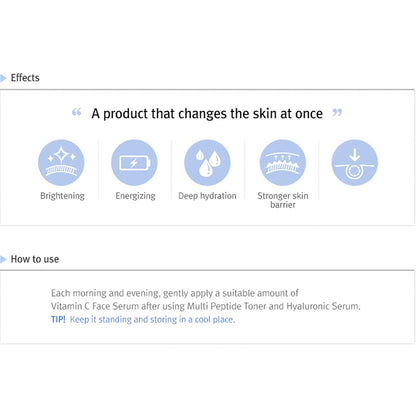Screen dimensions: 416x416
Task: Click the Brightening sparkle skin icon
Action: pos(61,163)
